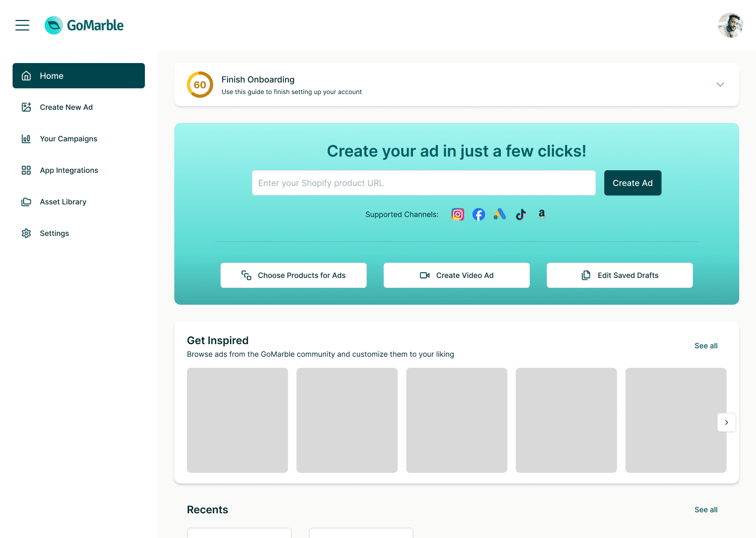This screenshot has height=538, width=756.
Task: Expand the Finish Onboarding guide chevron
Action: [x=720, y=85]
